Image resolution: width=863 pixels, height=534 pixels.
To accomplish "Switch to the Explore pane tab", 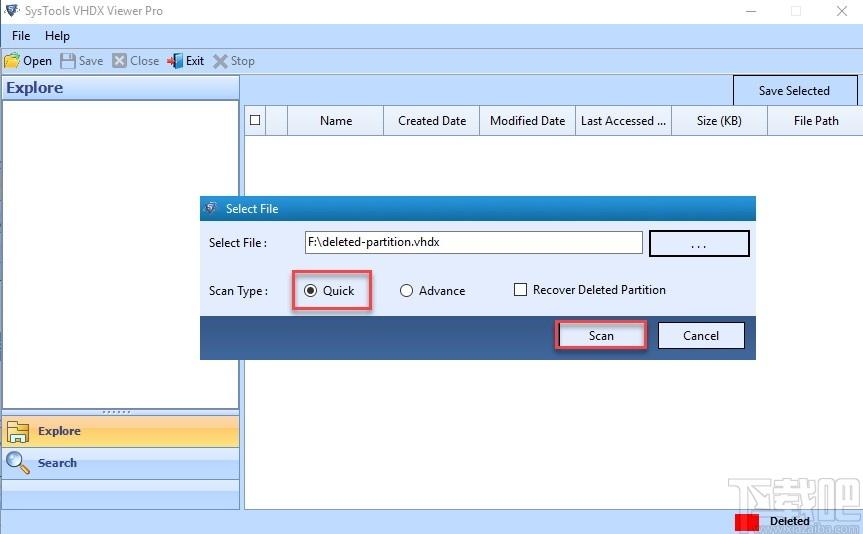I will pos(121,431).
